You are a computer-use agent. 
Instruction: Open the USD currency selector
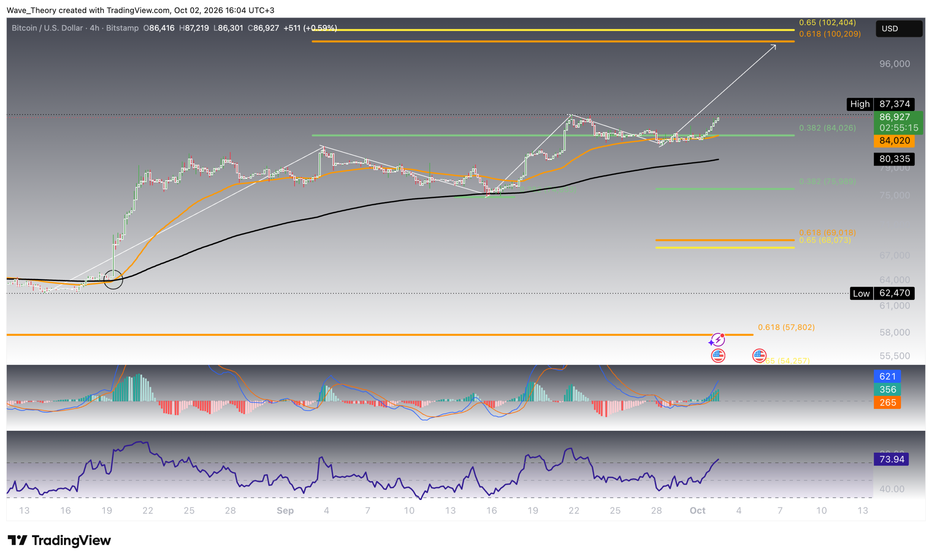click(x=899, y=29)
